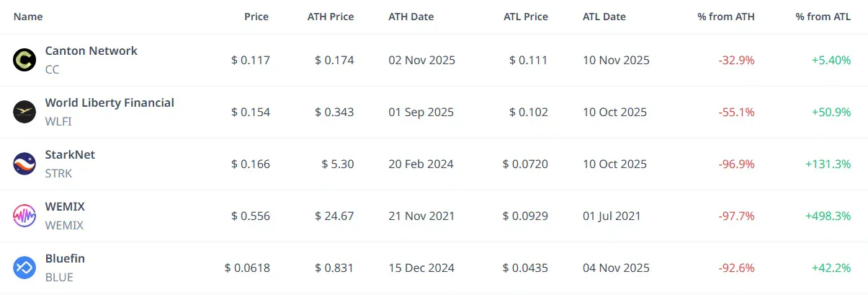Click the STRK ticker symbol
This screenshot has height=295, width=868.
point(58,173)
